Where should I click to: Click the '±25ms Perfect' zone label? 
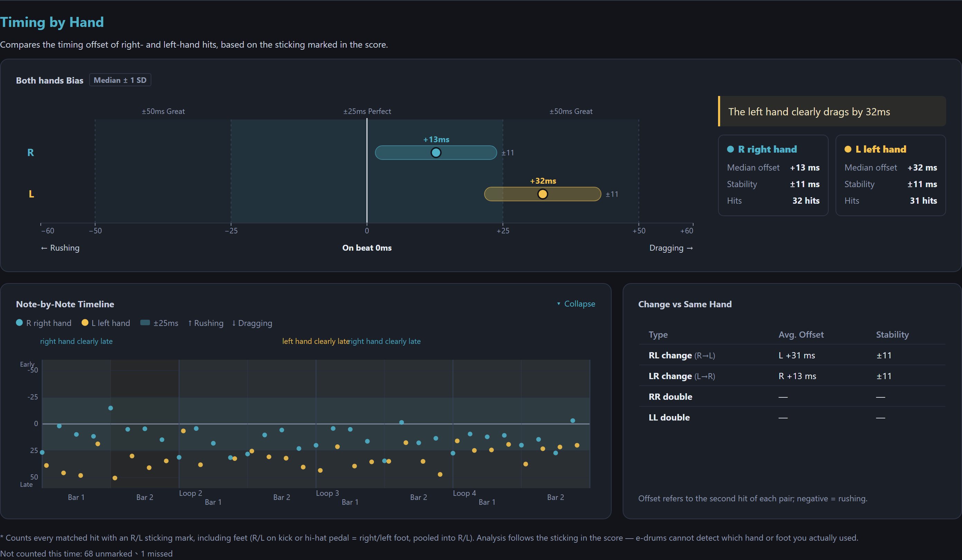(367, 112)
